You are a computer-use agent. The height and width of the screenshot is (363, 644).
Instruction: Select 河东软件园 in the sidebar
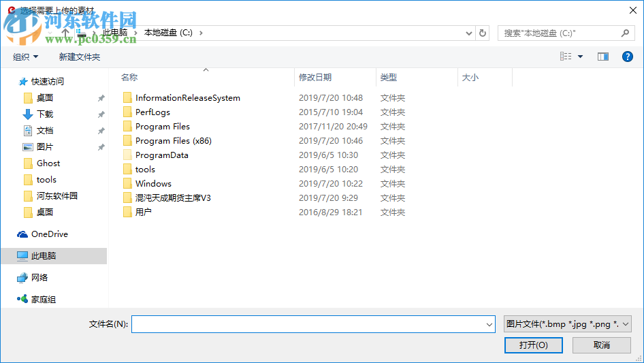pyautogui.click(x=57, y=196)
